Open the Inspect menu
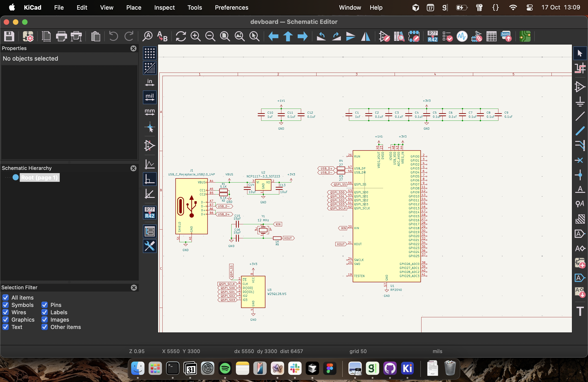The width and height of the screenshot is (588, 382). click(x=164, y=7)
